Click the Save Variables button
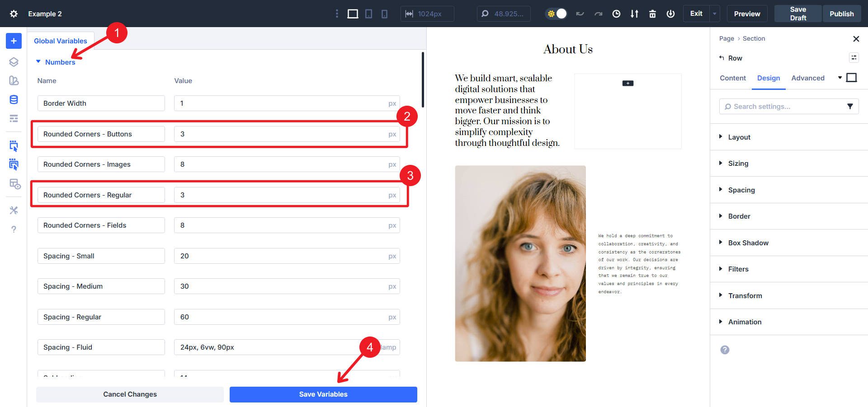 [323, 394]
